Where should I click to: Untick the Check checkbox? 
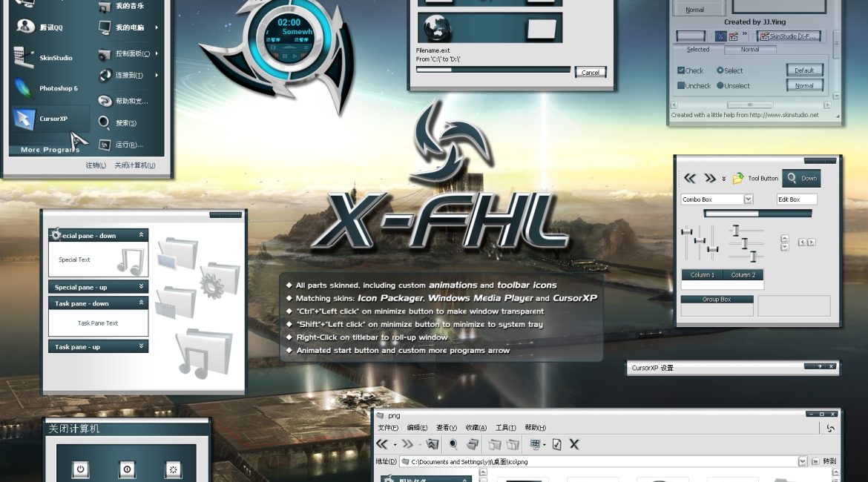click(x=681, y=70)
